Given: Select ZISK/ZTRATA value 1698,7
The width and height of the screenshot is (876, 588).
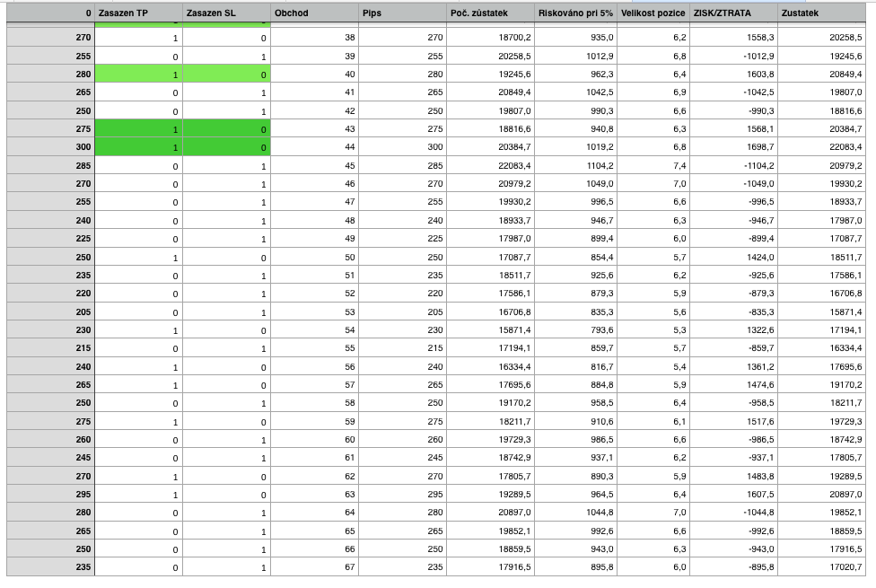Looking at the screenshot, I should (x=733, y=147).
